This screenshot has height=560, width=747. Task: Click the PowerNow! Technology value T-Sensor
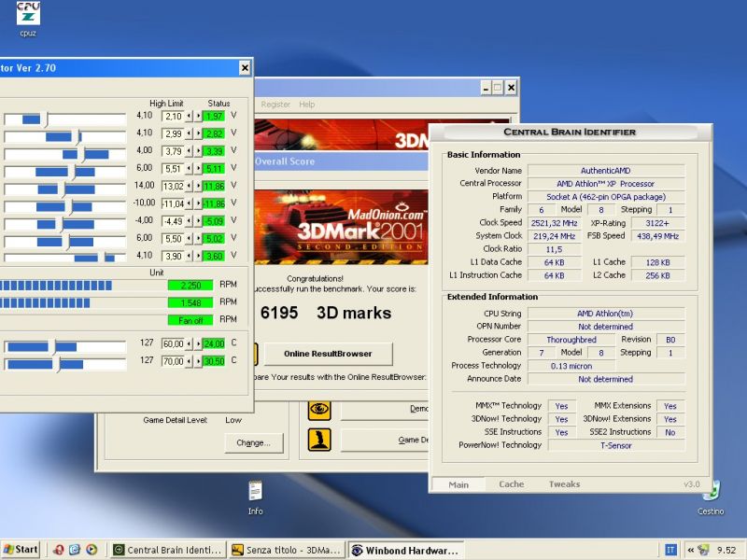point(616,445)
